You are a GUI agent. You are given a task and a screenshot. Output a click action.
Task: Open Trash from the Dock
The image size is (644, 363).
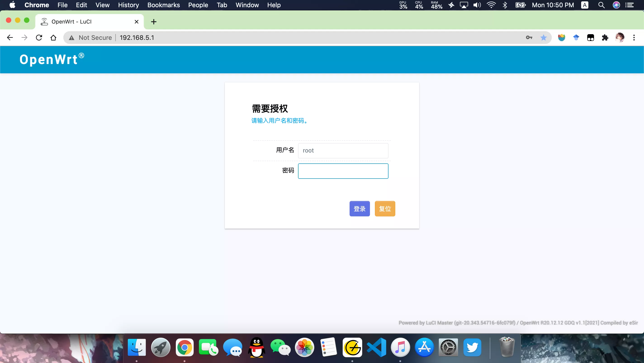click(507, 347)
